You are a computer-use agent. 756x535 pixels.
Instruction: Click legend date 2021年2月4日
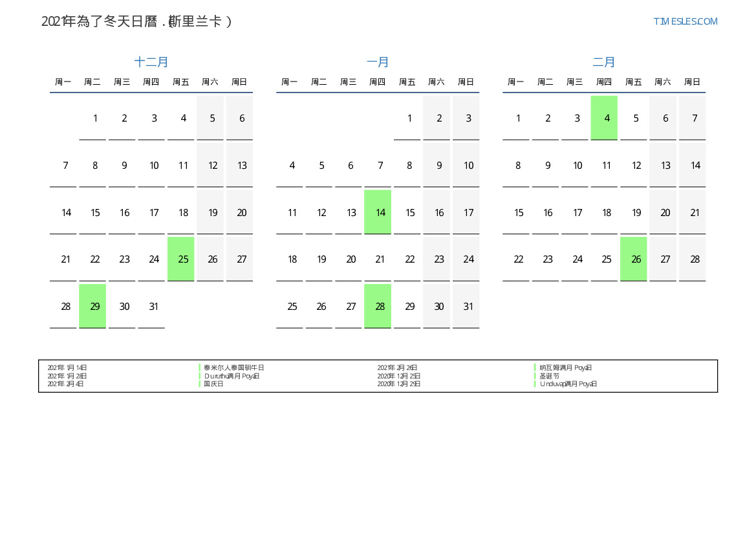tap(65, 384)
